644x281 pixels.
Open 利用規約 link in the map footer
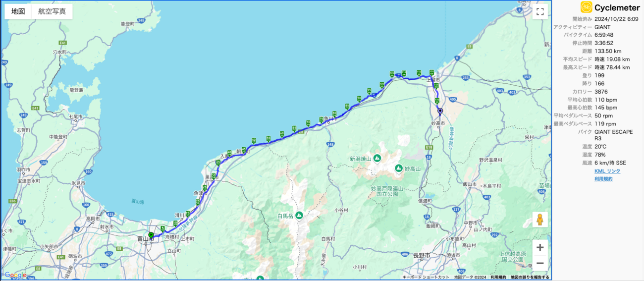point(498,277)
